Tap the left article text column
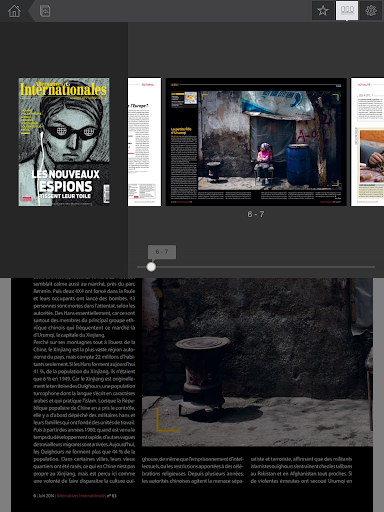 [x=84, y=381]
